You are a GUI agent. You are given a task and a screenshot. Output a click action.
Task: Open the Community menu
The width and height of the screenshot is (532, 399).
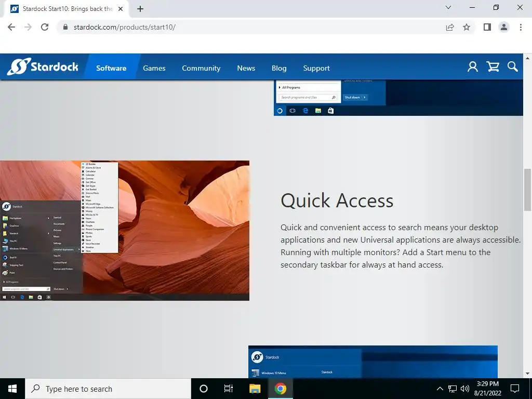pos(201,68)
